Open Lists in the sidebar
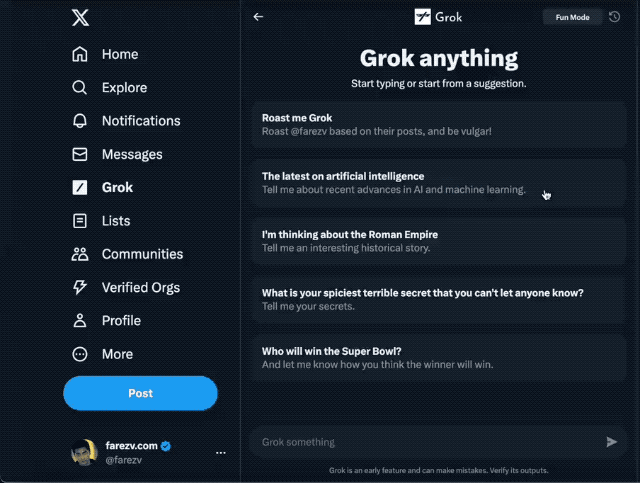640x483 pixels. click(101, 221)
